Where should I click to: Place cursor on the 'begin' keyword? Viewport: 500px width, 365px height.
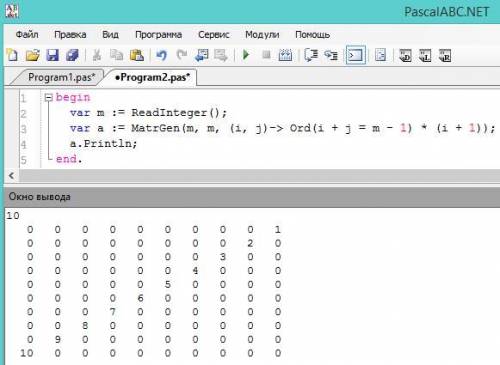[x=73, y=97]
